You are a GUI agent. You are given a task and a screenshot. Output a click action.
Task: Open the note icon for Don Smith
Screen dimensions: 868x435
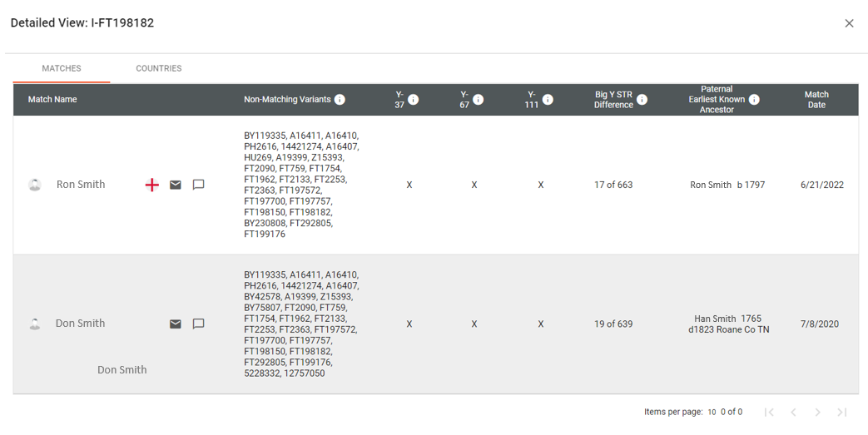tap(198, 324)
